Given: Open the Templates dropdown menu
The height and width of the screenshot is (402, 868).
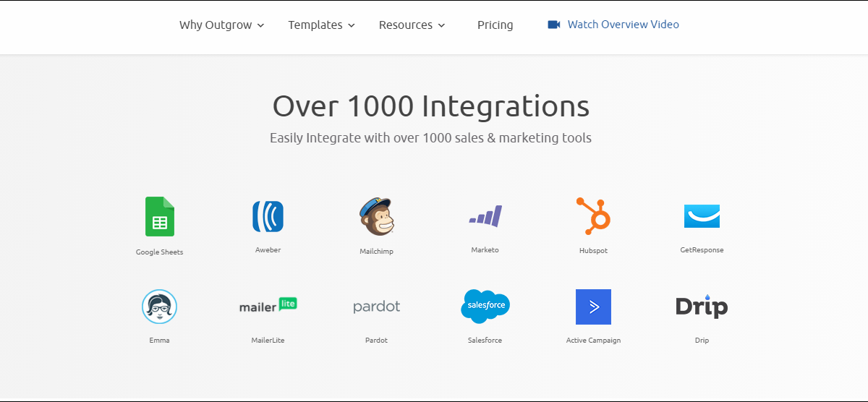Looking at the screenshot, I should (321, 25).
